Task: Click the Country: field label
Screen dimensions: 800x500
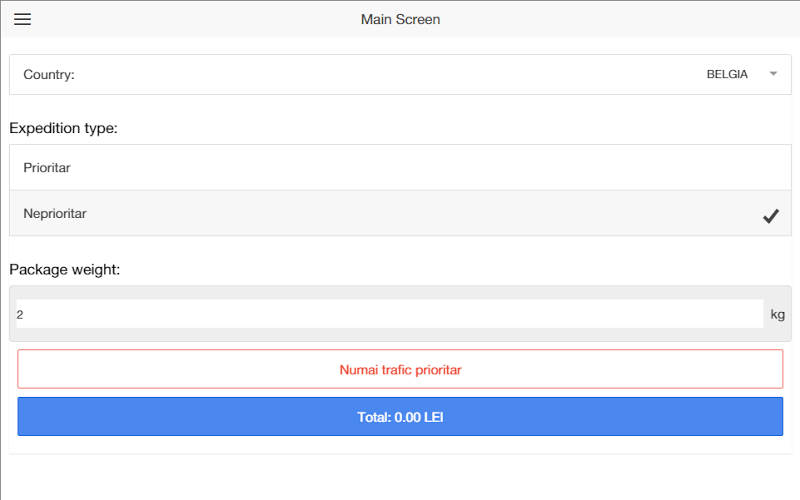Action: (49, 75)
